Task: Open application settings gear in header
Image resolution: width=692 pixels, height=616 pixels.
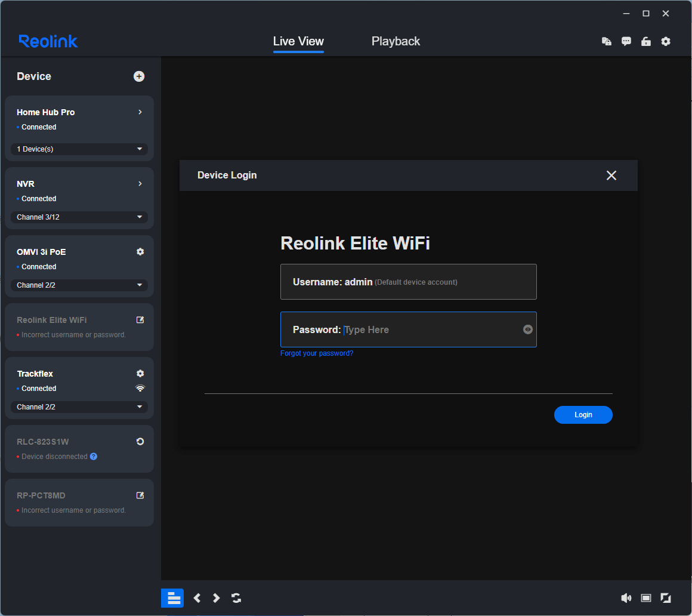Action: (666, 42)
